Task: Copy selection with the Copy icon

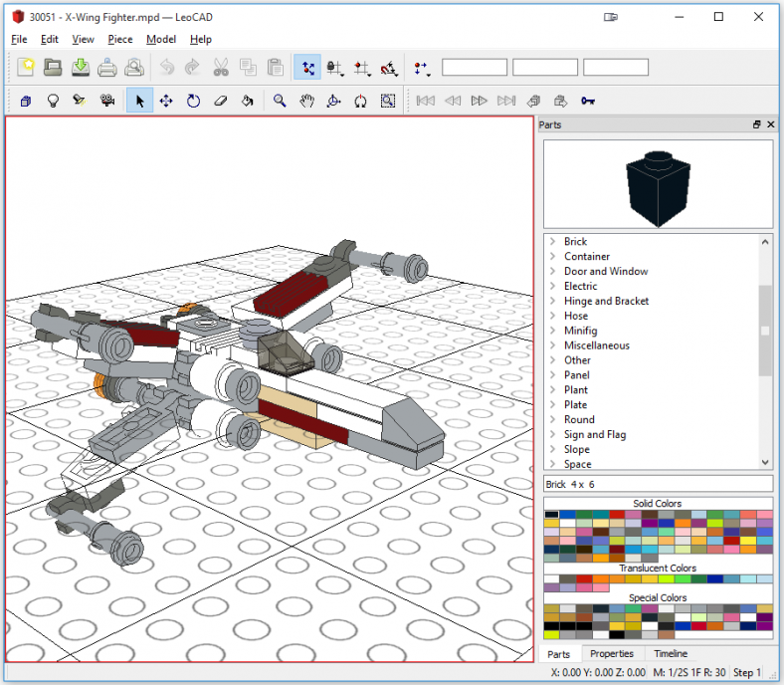Action: (248, 67)
